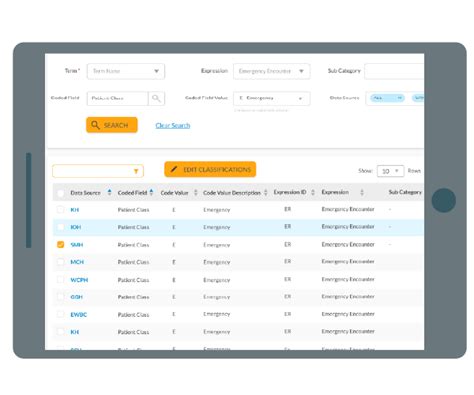Click the EDIT CLASSIFICATIONS button

tap(210, 169)
